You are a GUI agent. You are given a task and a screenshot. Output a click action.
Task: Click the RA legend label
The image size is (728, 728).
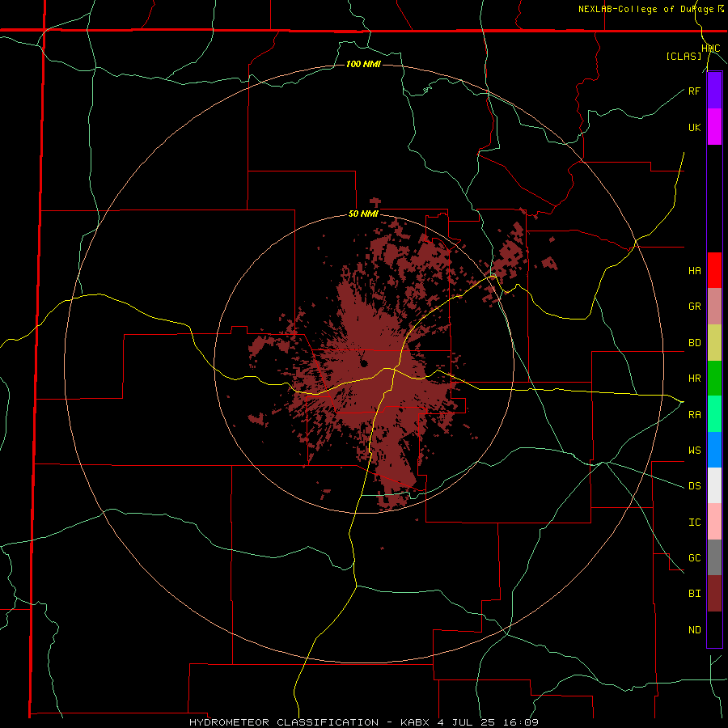point(694,415)
